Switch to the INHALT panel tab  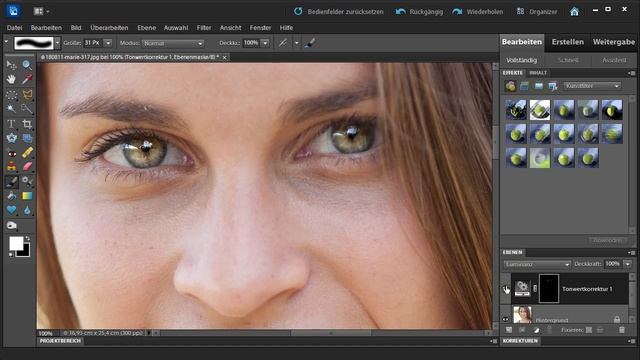coord(538,73)
